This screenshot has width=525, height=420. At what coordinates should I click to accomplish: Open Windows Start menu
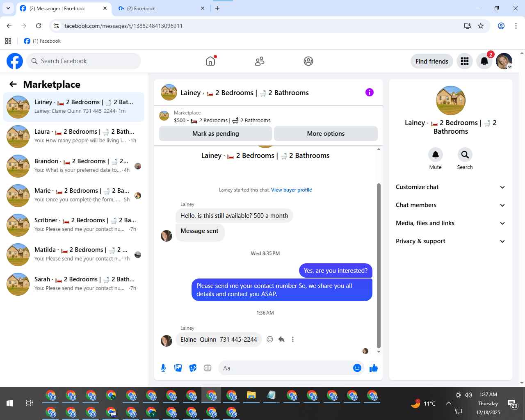[10, 403]
